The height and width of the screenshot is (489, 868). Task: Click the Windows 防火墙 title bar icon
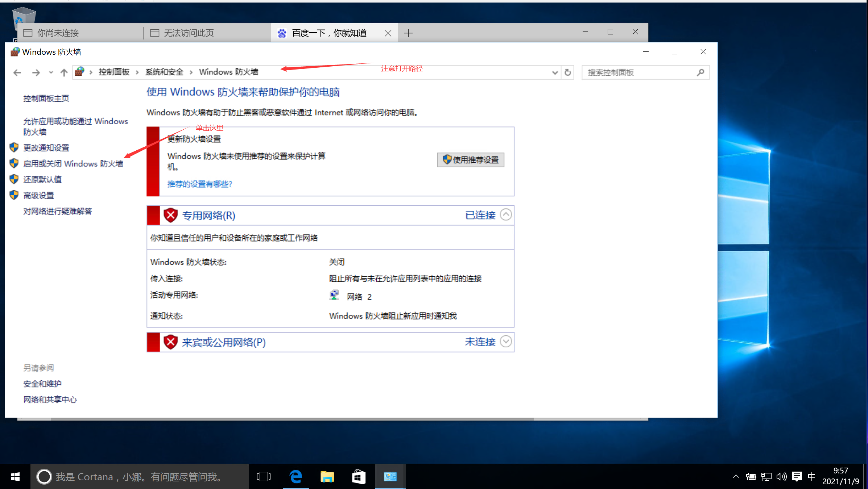pos(15,52)
